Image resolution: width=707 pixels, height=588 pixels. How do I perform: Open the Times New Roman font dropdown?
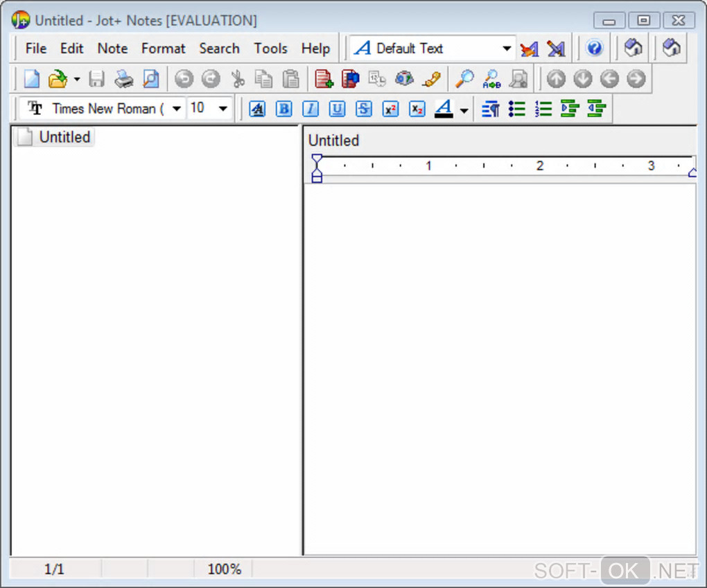(x=177, y=109)
